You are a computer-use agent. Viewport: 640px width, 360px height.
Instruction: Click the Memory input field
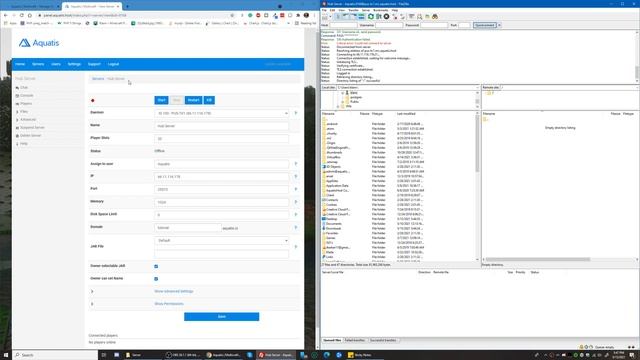221,202
